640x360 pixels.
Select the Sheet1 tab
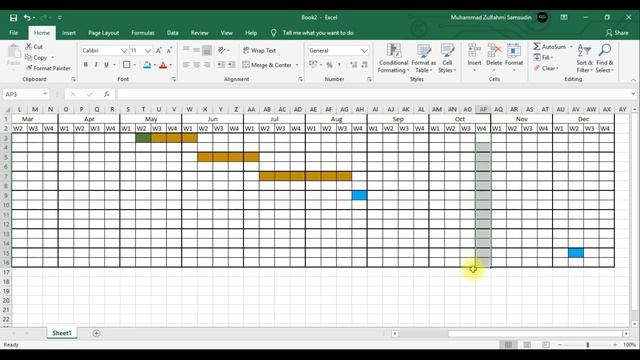coord(62,333)
